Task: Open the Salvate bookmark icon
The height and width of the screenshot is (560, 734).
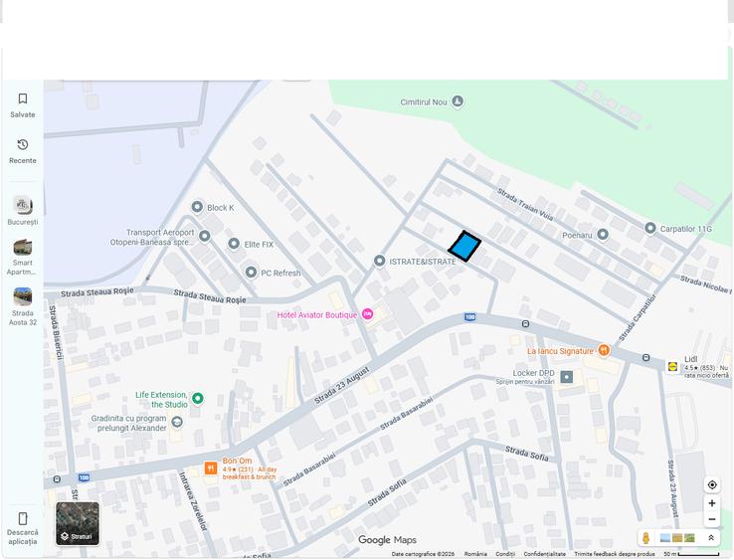Action: (x=23, y=98)
